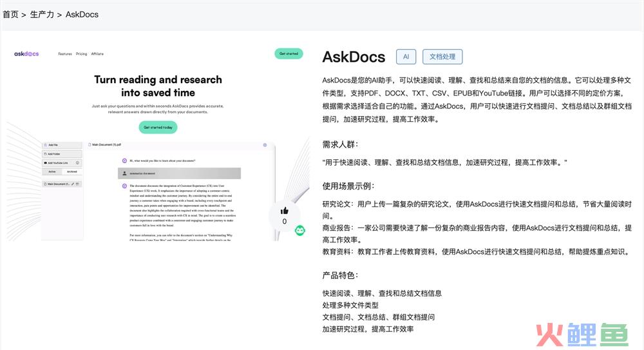Select Main Document in preview file list
Viewport: 644px width, 350px height.
click(x=62, y=184)
